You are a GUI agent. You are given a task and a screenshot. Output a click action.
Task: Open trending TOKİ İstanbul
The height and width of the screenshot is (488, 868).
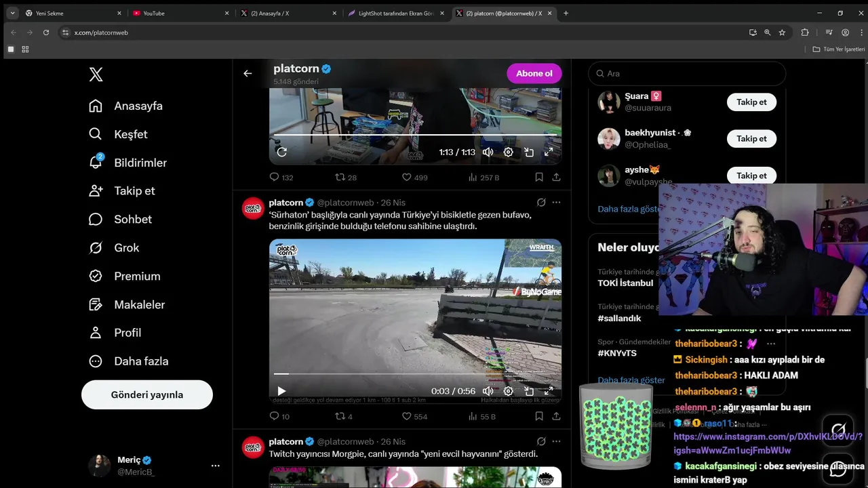(625, 283)
